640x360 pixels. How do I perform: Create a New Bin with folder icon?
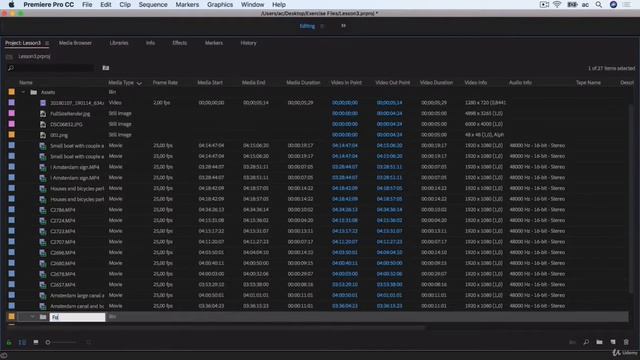[x=599, y=342]
